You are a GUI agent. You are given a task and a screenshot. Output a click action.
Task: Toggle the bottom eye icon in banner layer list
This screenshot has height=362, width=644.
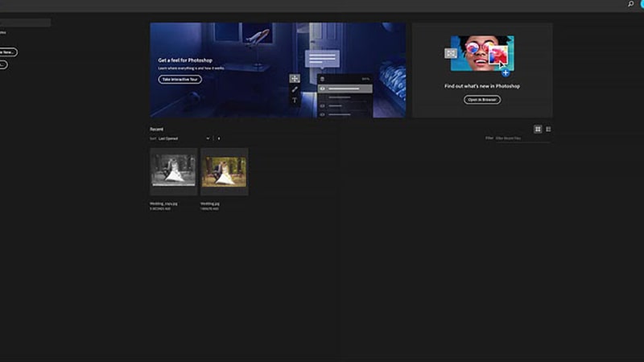click(323, 114)
